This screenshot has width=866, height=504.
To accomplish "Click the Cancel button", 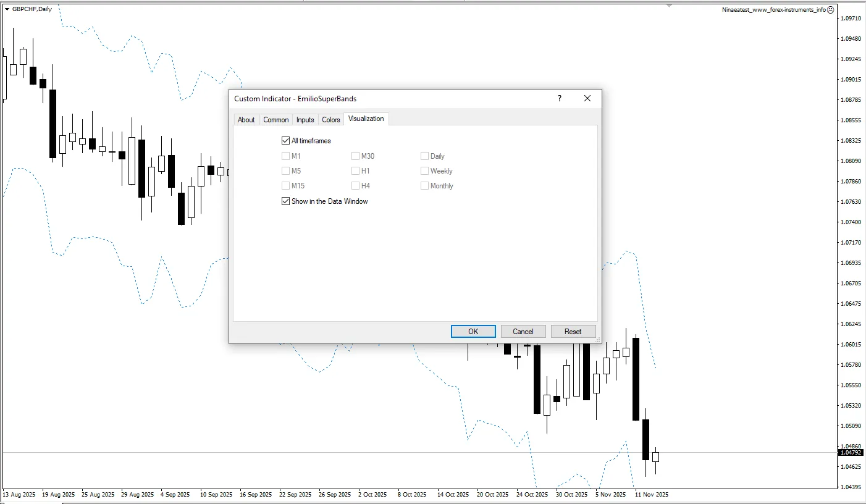I will [523, 332].
